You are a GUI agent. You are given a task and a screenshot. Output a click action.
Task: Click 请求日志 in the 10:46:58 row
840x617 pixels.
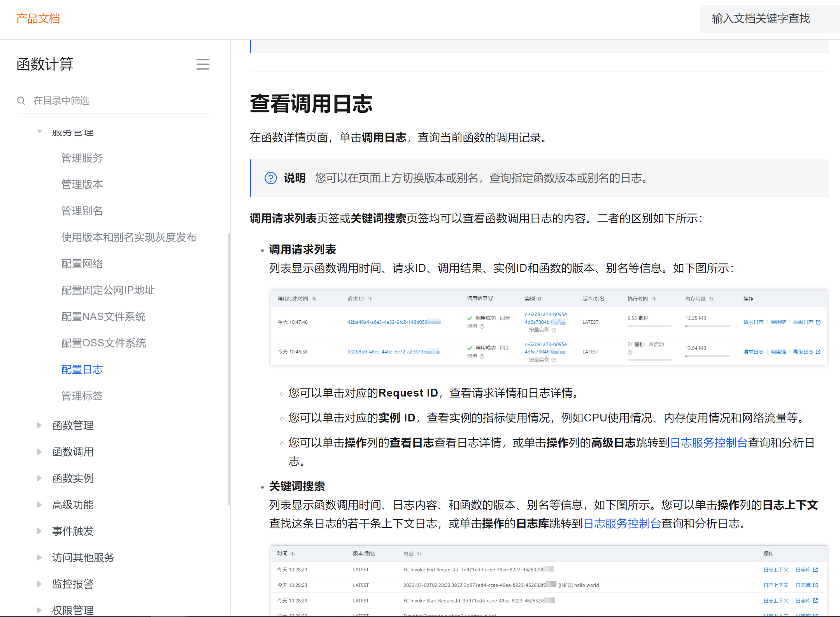point(753,351)
